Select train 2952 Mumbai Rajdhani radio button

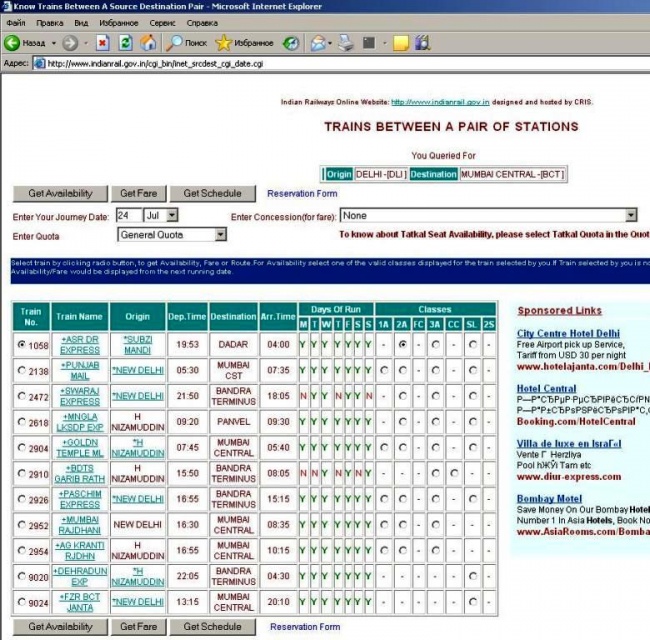[x=22, y=525]
